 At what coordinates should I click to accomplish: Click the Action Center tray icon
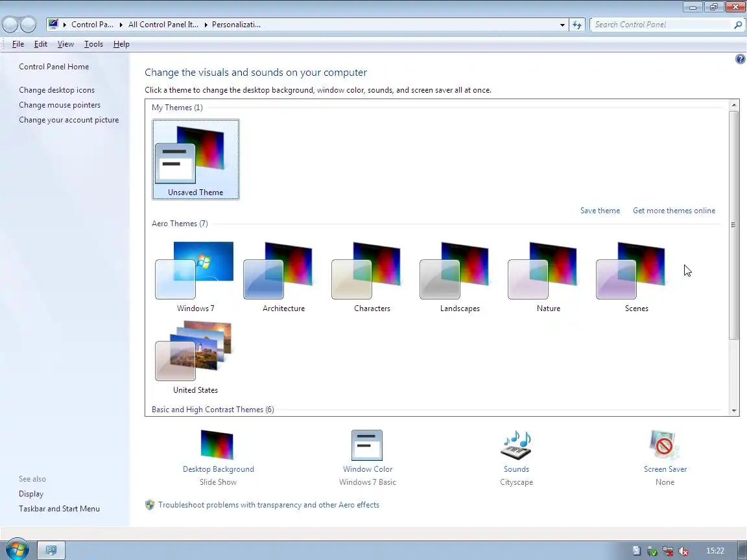point(637,551)
